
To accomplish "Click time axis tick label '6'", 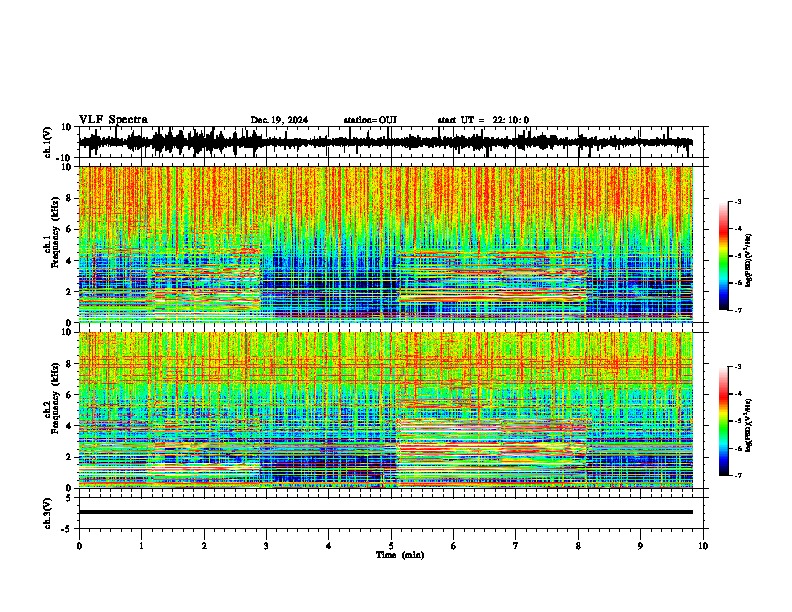I will pyautogui.click(x=454, y=546).
